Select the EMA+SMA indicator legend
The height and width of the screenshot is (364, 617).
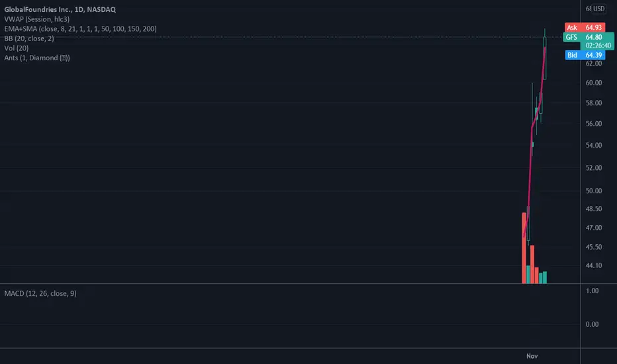coord(80,28)
